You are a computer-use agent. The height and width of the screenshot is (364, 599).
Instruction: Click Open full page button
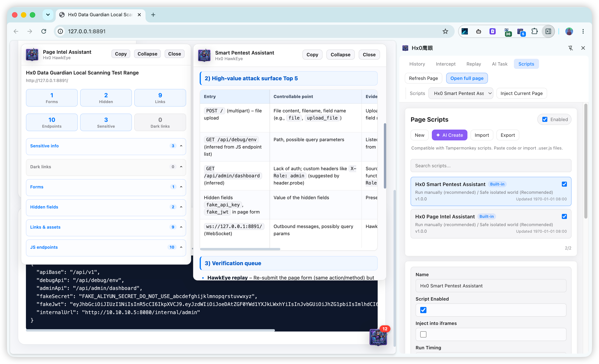pos(467,78)
